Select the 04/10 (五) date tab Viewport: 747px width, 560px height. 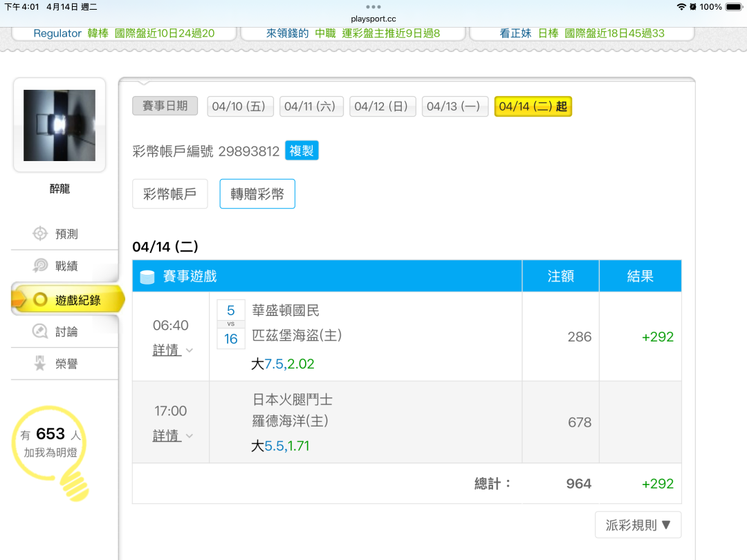coord(238,106)
